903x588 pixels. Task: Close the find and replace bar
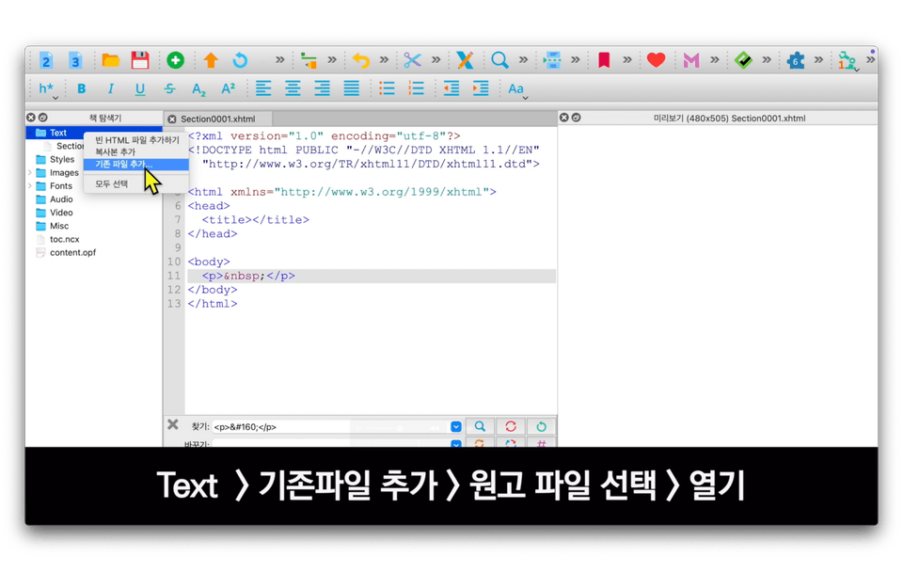point(173,425)
